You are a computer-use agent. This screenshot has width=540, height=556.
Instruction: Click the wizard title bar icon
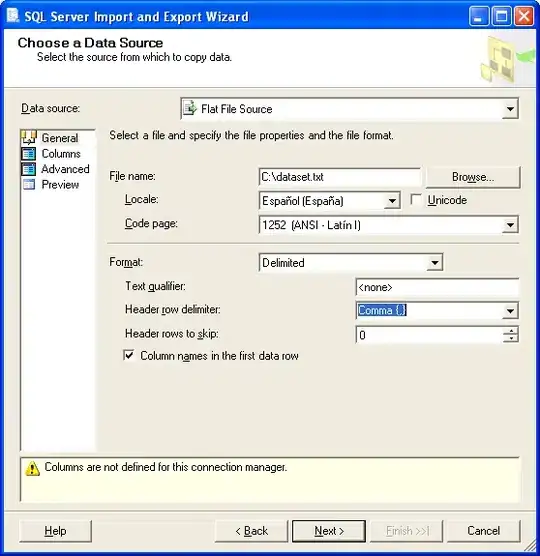13,16
